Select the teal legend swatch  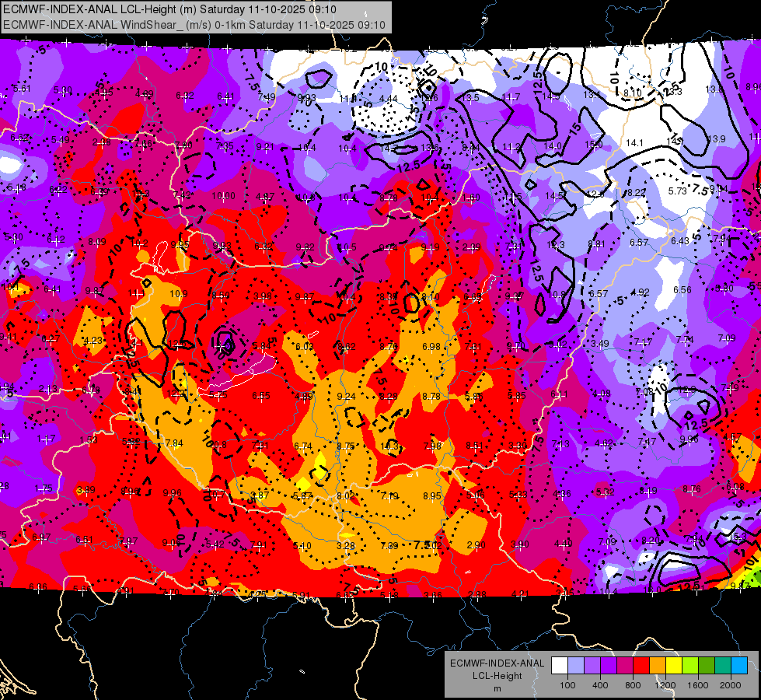[x=723, y=666]
